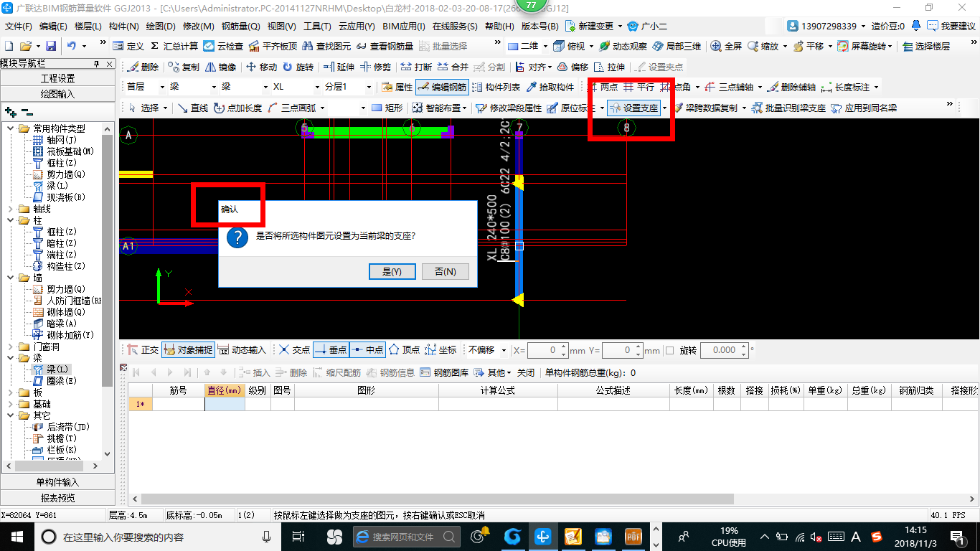
Task: Select the 延伸 extend tool
Action: pyautogui.click(x=339, y=67)
